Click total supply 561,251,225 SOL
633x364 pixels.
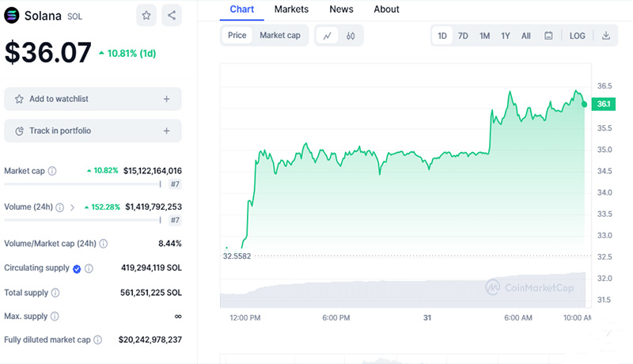[151, 293]
